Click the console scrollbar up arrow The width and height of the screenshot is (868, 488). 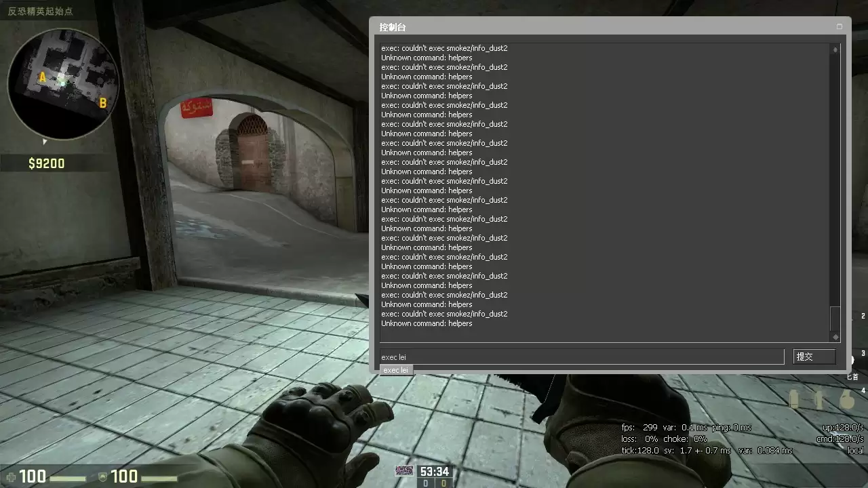(835, 49)
